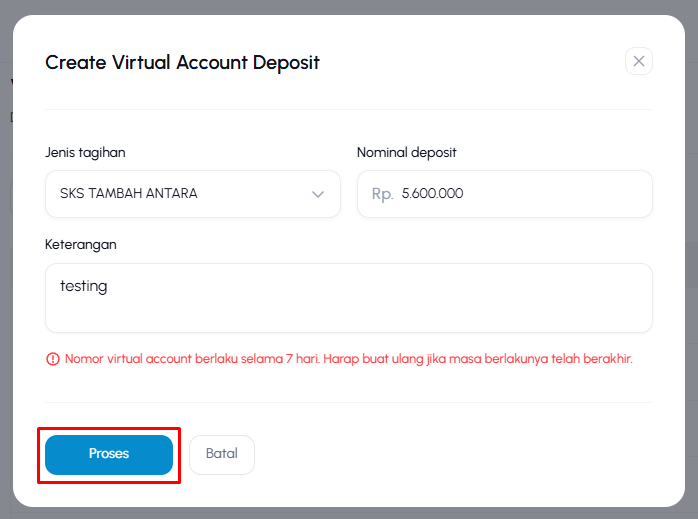Cancel with the Batal button
The height and width of the screenshot is (519, 698).
point(222,454)
